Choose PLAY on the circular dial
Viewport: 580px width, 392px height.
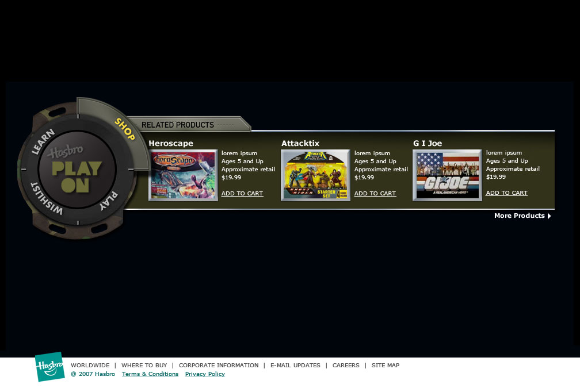pyautogui.click(x=108, y=201)
